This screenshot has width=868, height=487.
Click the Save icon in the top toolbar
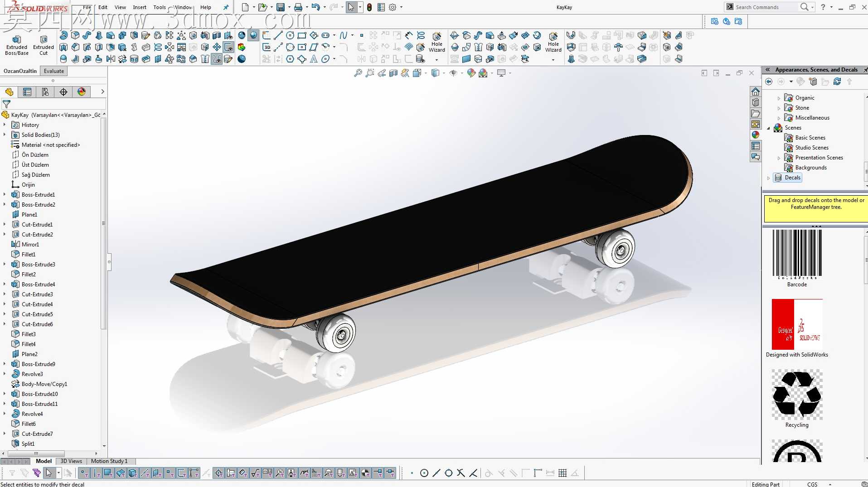coord(281,7)
